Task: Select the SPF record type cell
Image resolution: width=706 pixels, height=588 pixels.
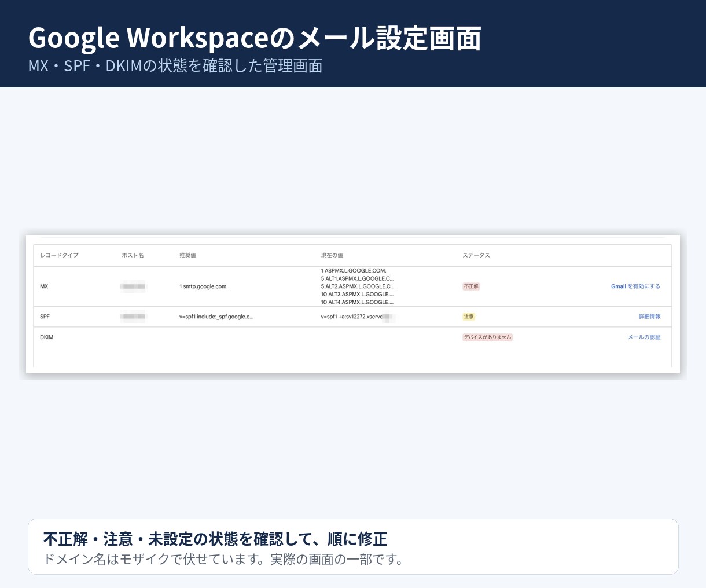Action: tap(45, 317)
